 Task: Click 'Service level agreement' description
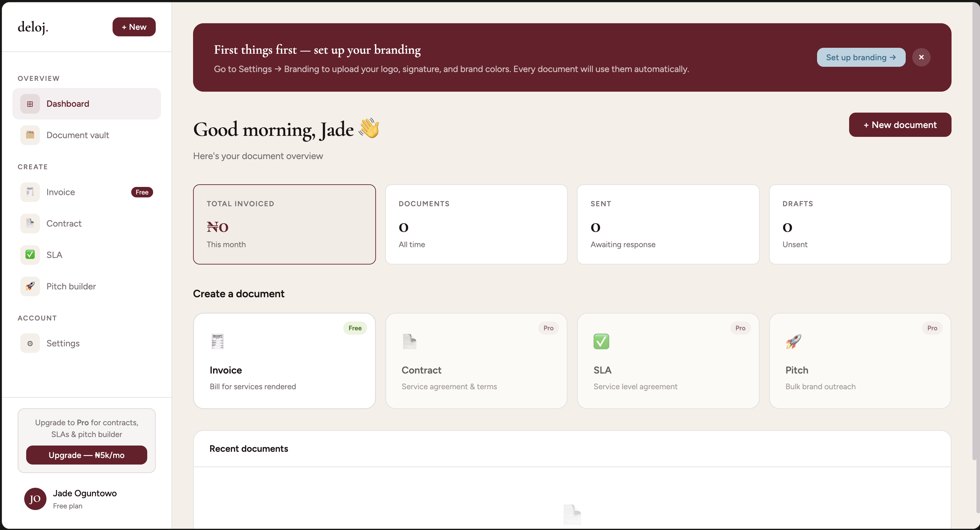click(x=635, y=387)
